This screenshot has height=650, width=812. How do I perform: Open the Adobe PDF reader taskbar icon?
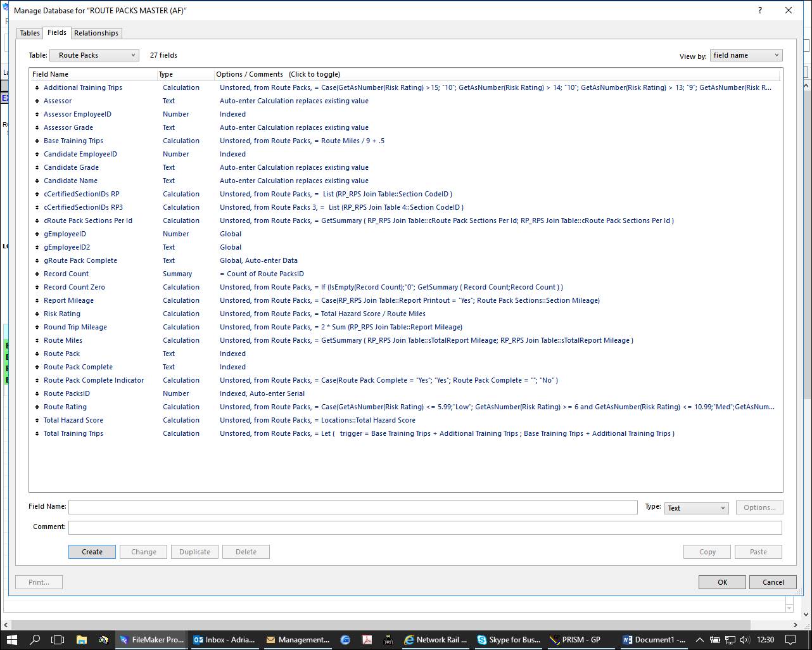pos(367,639)
